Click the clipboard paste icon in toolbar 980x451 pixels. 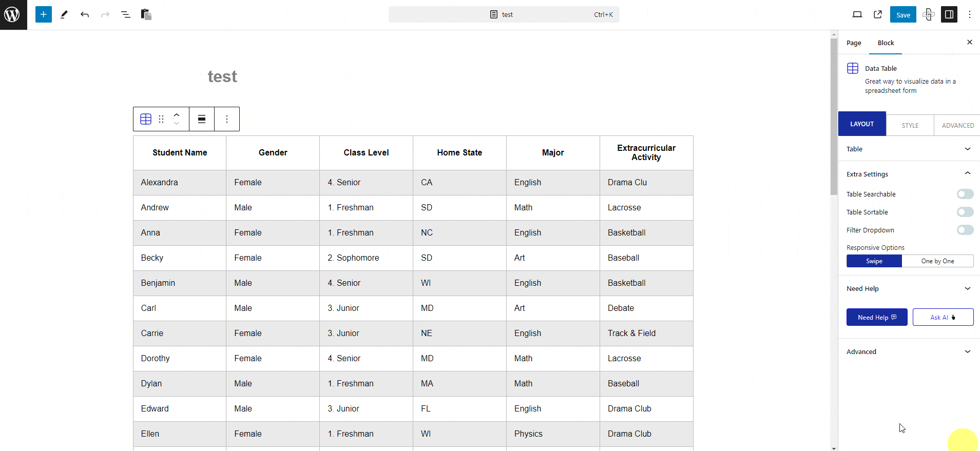[146, 14]
